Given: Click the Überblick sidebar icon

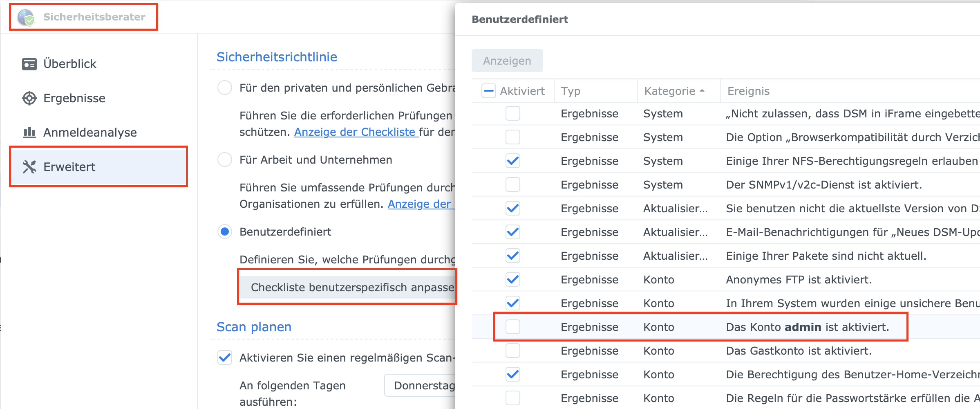Looking at the screenshot, I should click(x=29, y=64).
